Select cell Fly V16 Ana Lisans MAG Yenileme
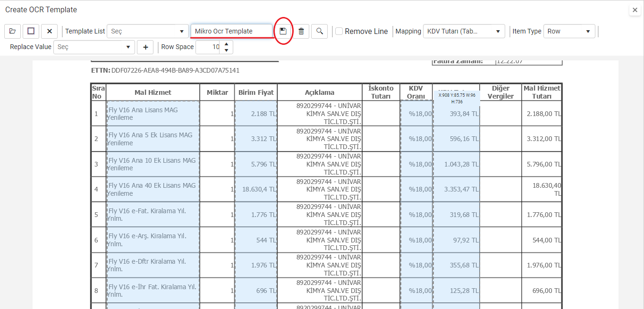644x309 pixels. 153,114
